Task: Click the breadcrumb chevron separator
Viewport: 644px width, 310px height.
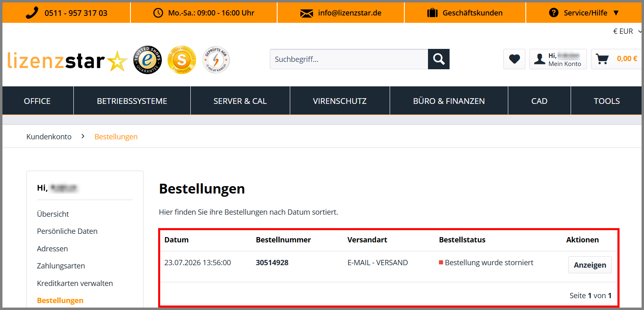Action: pyautogui.click(x=83, y=136)
